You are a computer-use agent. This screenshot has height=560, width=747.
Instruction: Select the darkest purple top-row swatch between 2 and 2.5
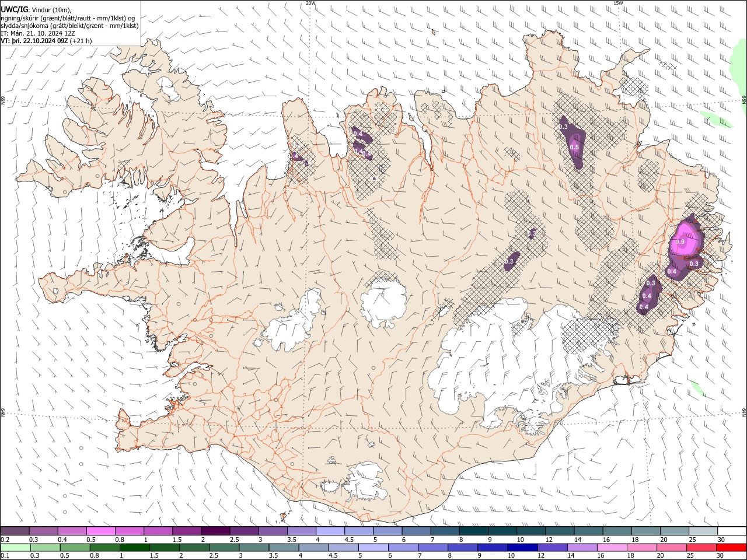pyautogui.click(x=215, y=531)
